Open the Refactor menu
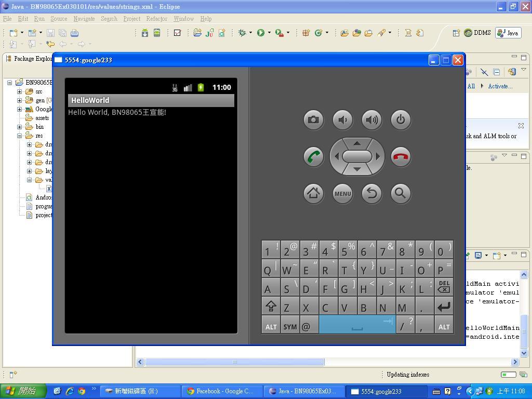532x399 pixels. click(156, 19)
